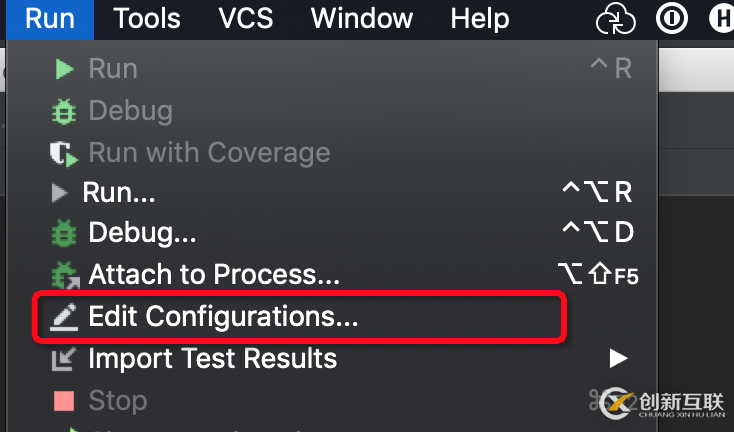The image size is (734, 432).
Task: Click the circular 1Password-style menu bar icon
Action: tap(671, 19)
